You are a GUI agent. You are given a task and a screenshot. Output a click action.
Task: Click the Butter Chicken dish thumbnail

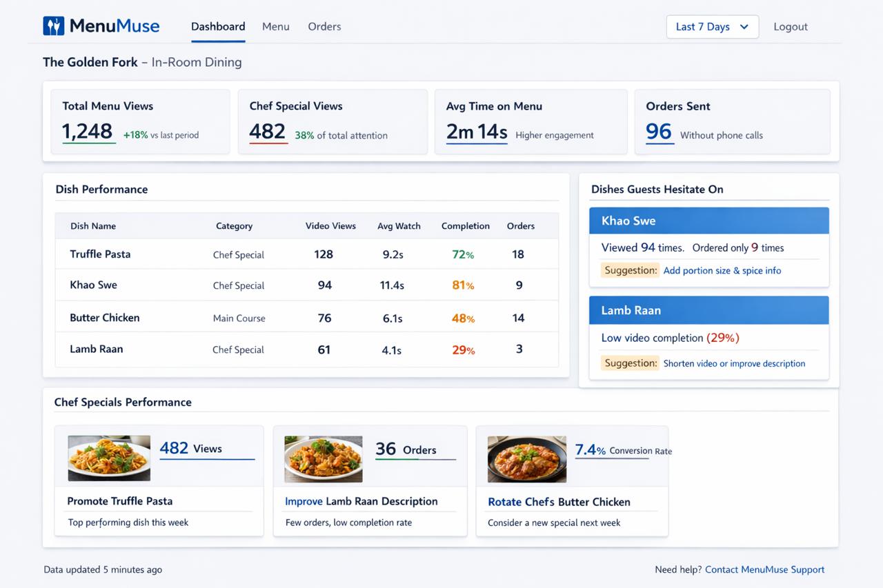coord(526,458)
